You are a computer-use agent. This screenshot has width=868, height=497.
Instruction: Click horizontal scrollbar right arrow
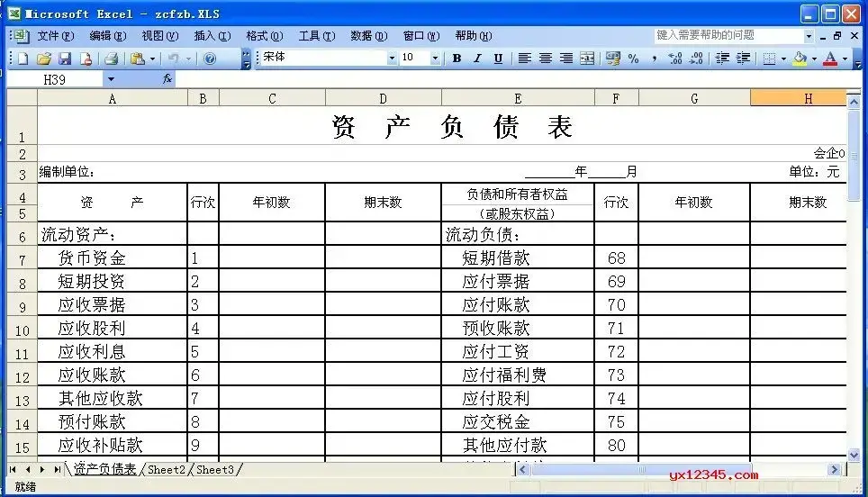pos(834,470)
